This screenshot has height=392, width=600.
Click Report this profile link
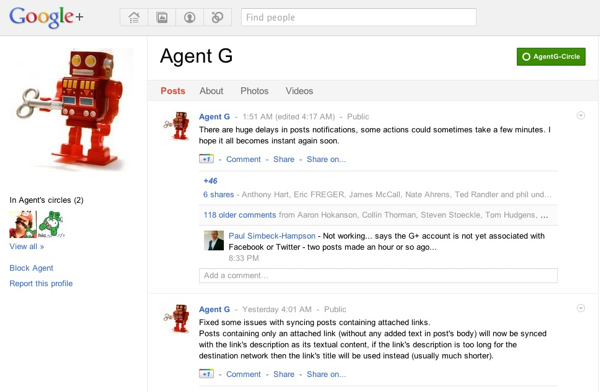pyautogui.click(x=41, y=283)
